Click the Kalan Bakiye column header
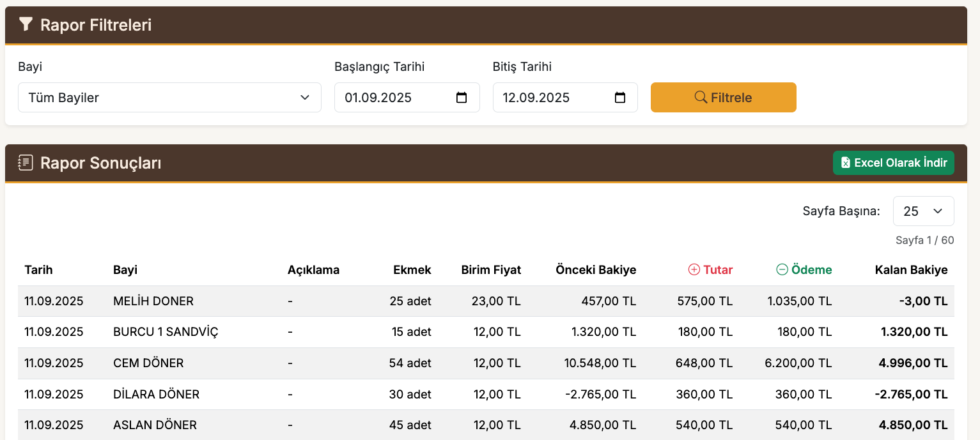 click(911, 269)
